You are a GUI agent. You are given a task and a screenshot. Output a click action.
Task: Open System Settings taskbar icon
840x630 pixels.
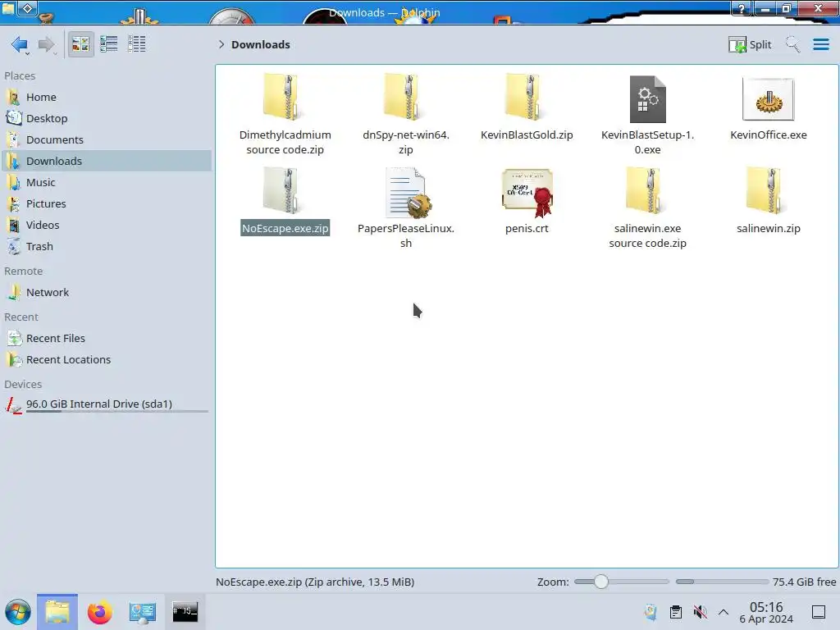142,612
